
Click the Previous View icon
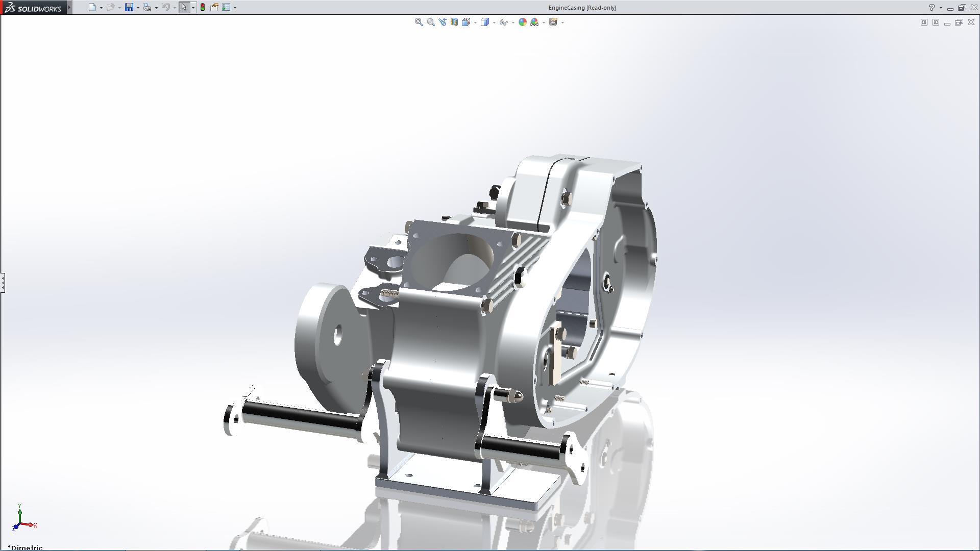click(x=442, y=22)
